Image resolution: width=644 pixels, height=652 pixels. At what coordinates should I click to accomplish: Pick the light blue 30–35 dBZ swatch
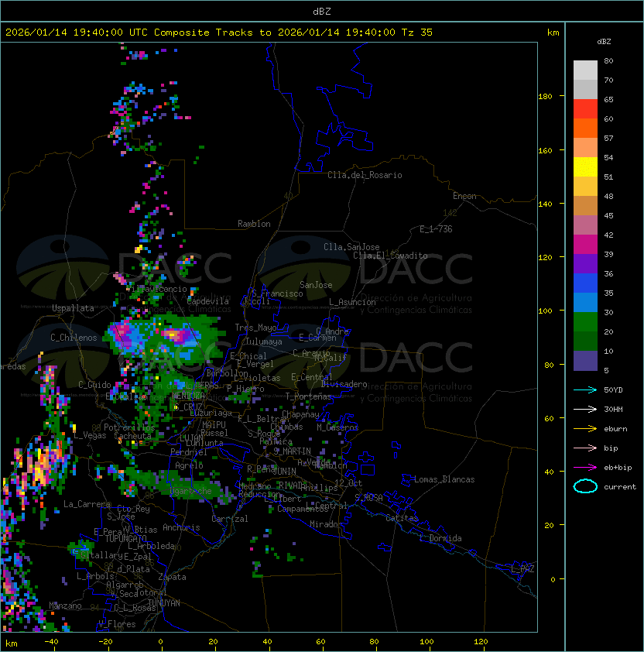pyautogui.click(x=585, y=302)
